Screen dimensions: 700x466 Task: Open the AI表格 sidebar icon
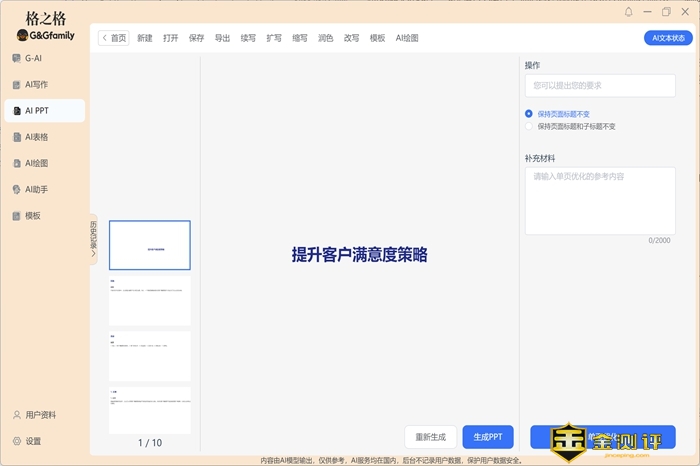tap(16, 137)
